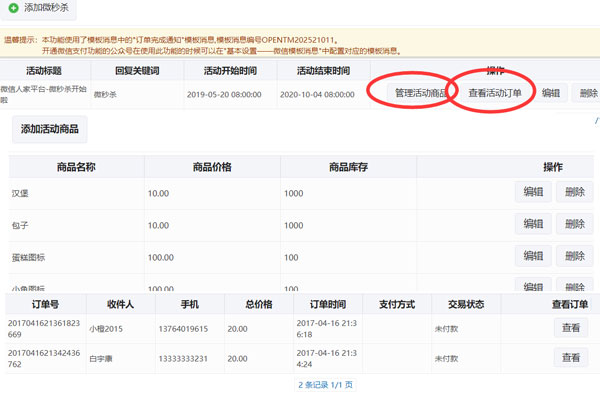Select price 100.00 of 蛋糕图标
Viewport: 600px width, 400px height.
coord(161,258)
